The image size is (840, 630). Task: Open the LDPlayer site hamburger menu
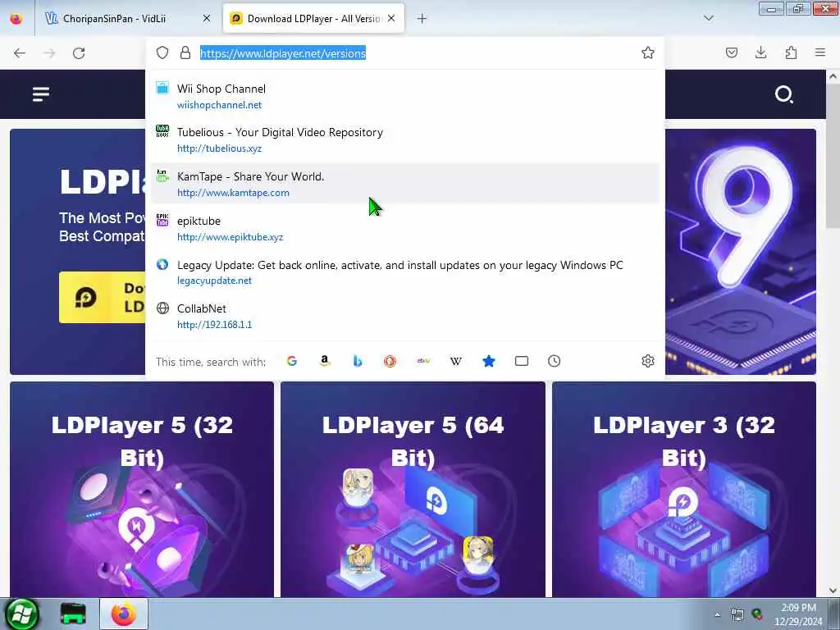tap(41, 94)
